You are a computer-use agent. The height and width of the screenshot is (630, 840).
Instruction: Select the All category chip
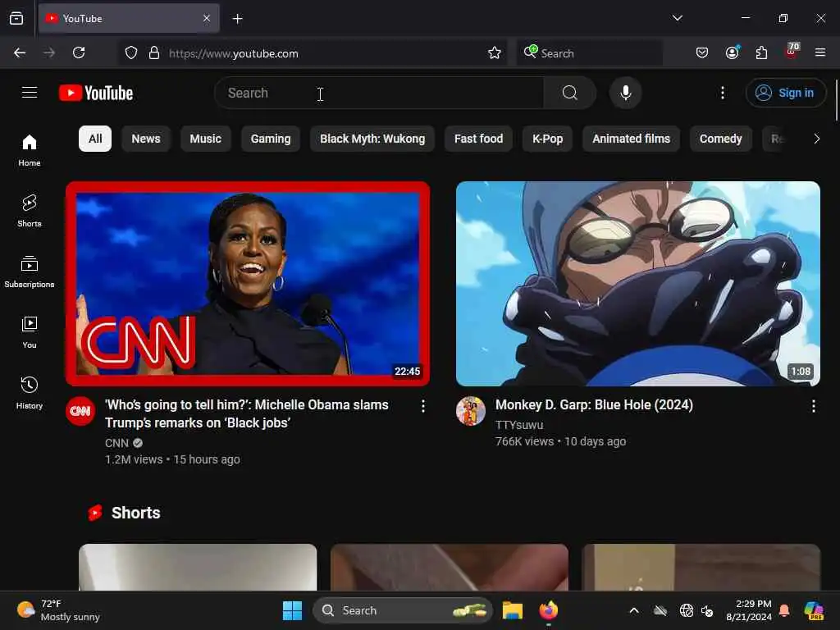coord(95,139)
